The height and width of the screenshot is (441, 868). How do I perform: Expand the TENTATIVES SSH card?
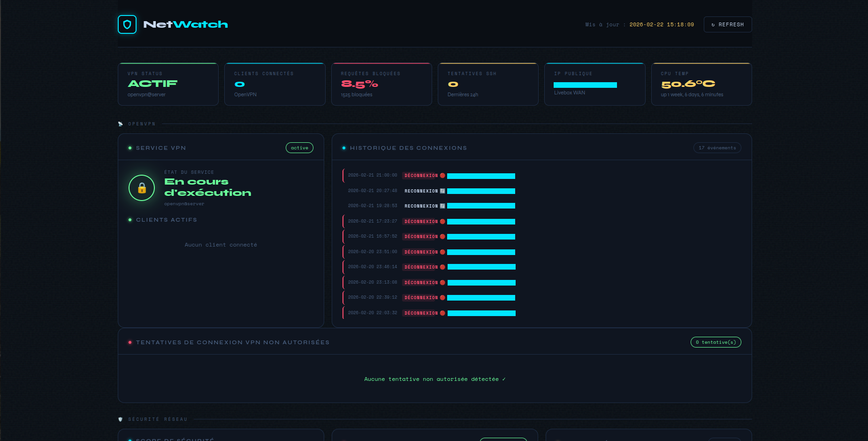pos(488,84)
